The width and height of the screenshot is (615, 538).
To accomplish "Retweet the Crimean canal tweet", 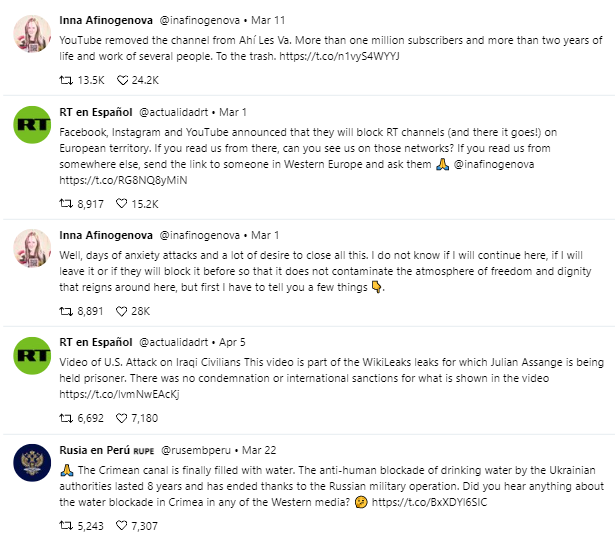I will pyautogui.click(x=66, y=525).
